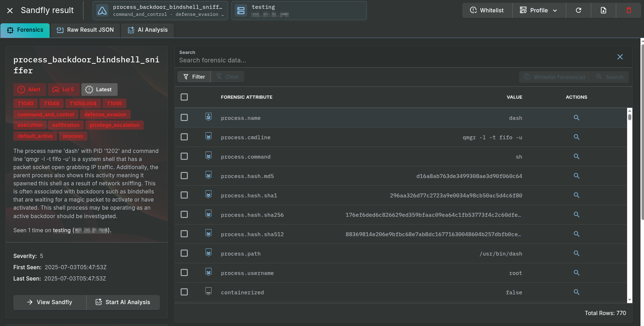Screen dimensions: 644x326
Task: Click the shield icon in process.cmdline row
Action: tap(208, 136)
